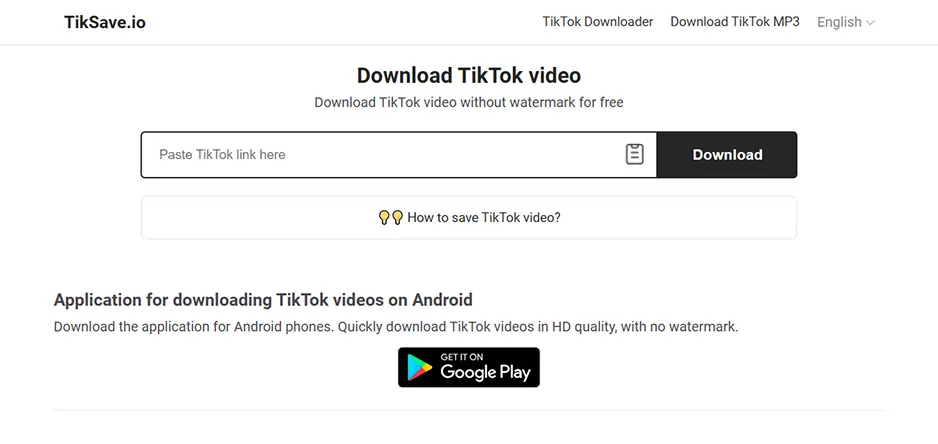The width and height of the screenshot is (938, 444).
Task: Click the black Download button
Action: pyautogui.click(x=727, y=155)
